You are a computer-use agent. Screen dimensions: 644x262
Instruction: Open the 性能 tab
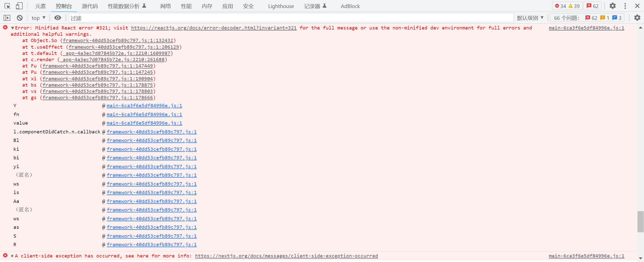point(186,6)
